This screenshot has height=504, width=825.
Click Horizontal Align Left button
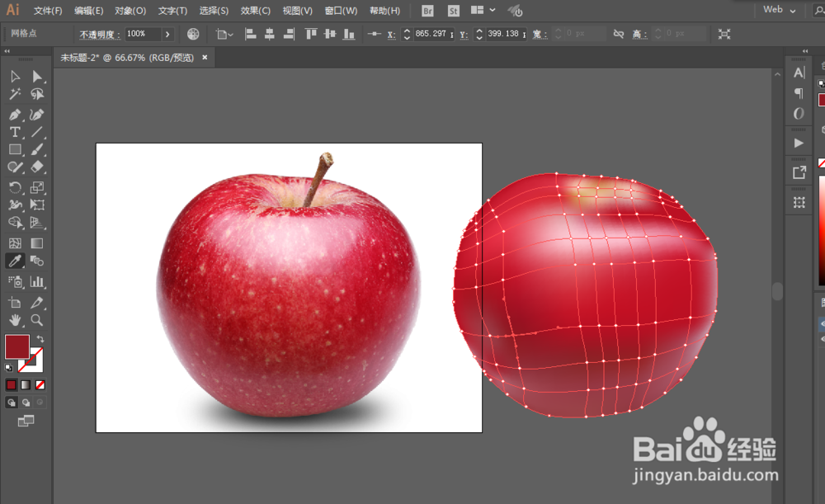[x=251, y=34]
